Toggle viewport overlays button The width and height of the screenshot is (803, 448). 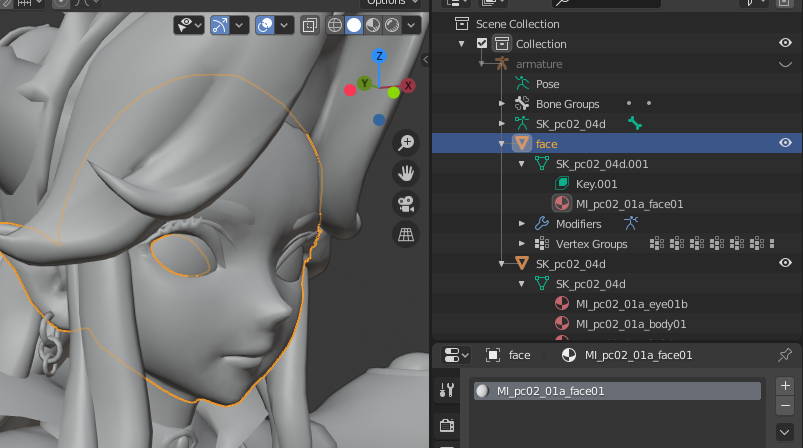[x=265, y=25]
